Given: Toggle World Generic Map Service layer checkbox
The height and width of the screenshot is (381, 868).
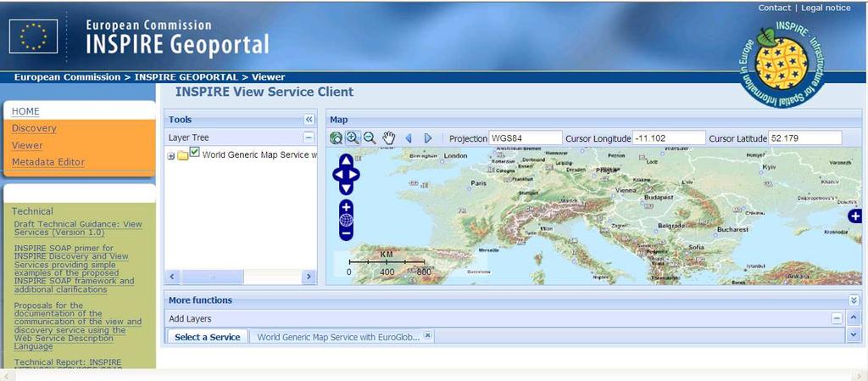Looking at the screenshot, I should 194,152.
